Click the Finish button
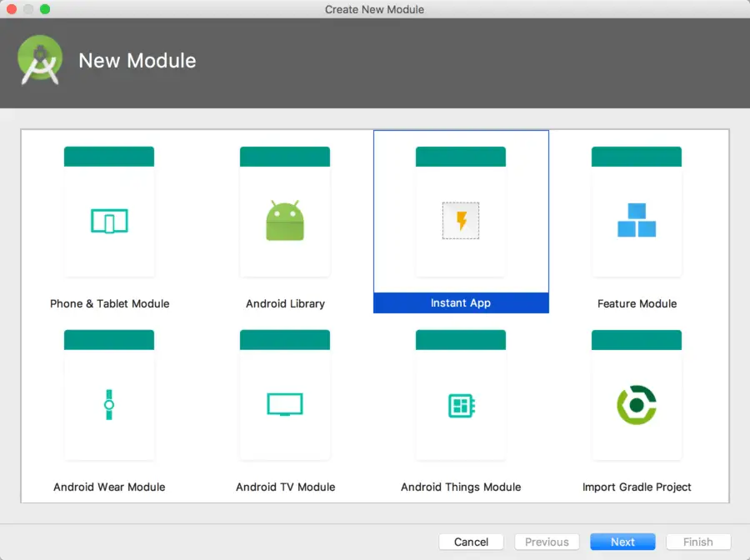 pos(698,542)
